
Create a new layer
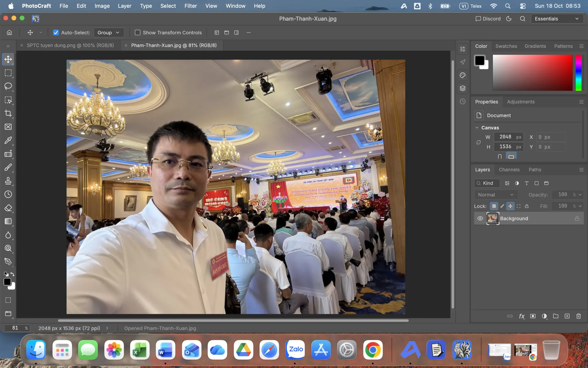pos(567,316)
